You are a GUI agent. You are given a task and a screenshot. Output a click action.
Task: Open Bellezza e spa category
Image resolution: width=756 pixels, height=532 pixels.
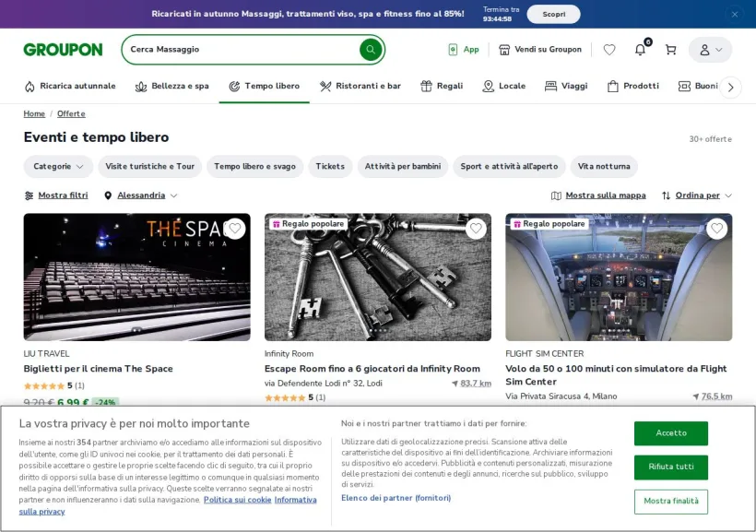click(x=172, y=86)
